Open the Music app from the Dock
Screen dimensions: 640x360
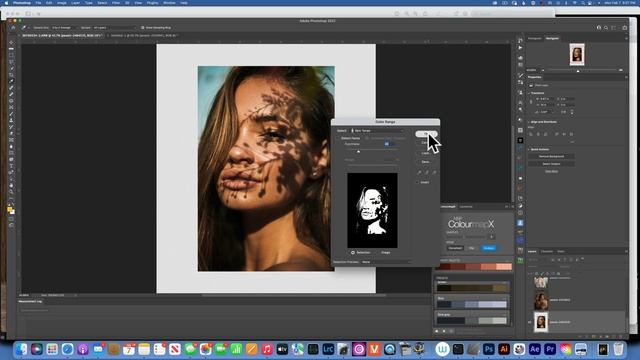pos(267,349)
